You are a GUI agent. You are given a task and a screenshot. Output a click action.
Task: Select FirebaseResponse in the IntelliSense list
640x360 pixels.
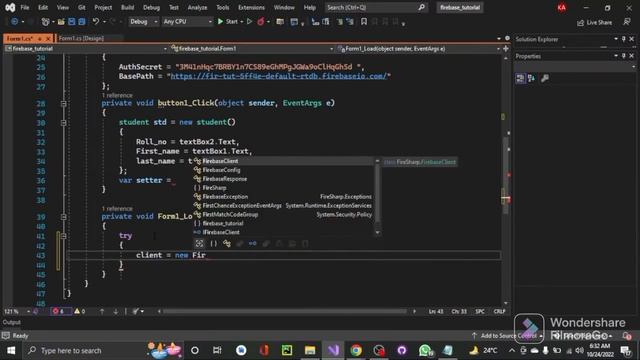tap(284, 179)
